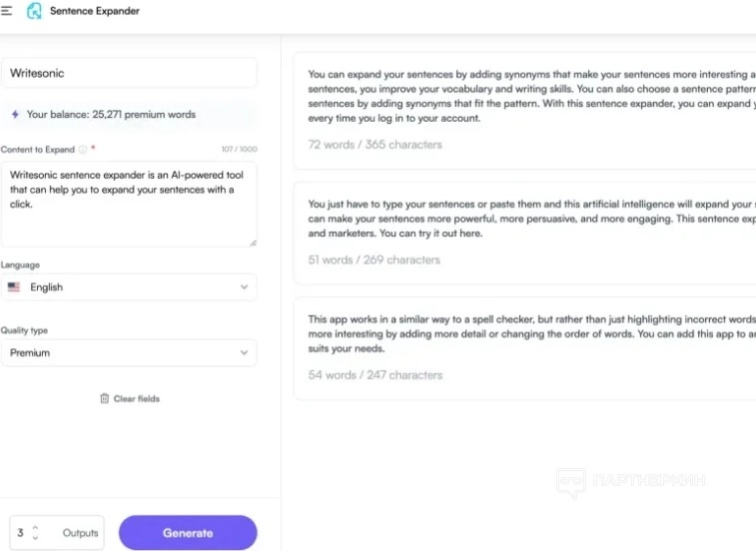Expand the Quality type chevron arrow
The width and height of the screenshot is (756, 551).
pos(244,352)
